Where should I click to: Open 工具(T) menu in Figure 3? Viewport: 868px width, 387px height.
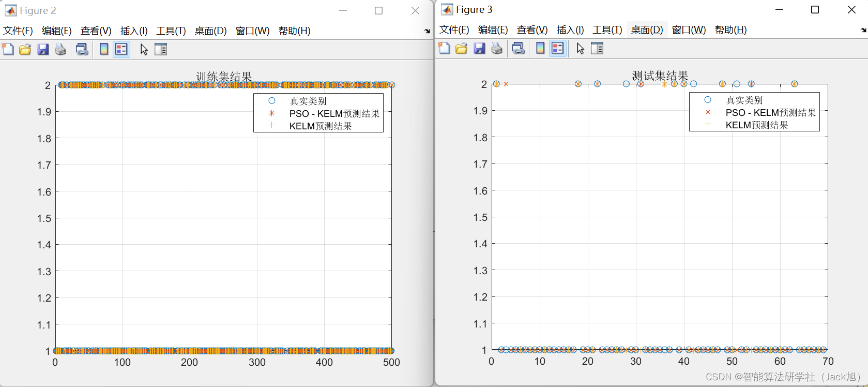point(607,29)
